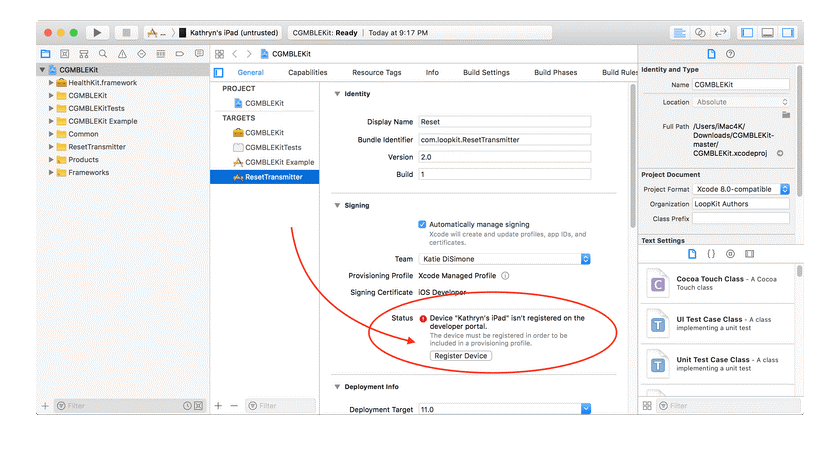This screenshot has height=466, width=840.
Task: Toggle the project and targets list sidebar
Action: (x=219, y=72)
